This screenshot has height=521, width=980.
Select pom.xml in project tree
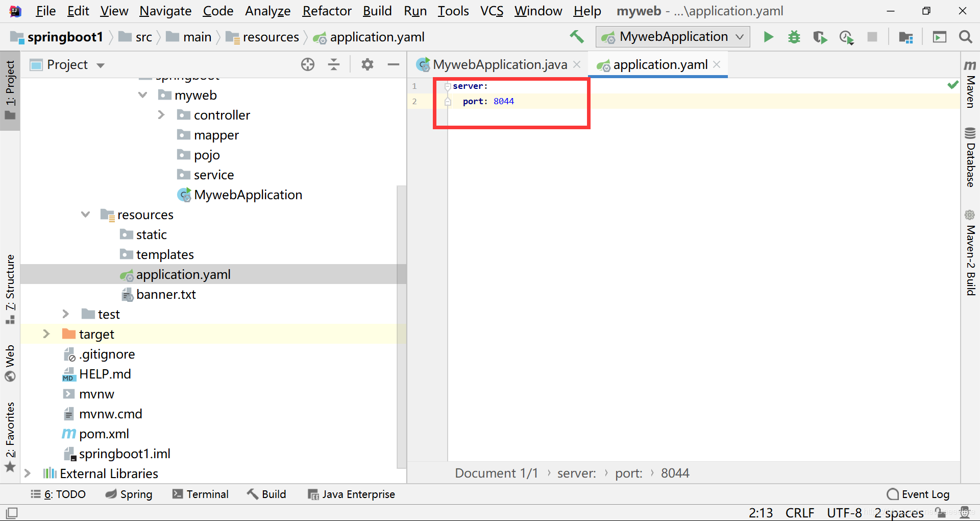pos(96,434)
